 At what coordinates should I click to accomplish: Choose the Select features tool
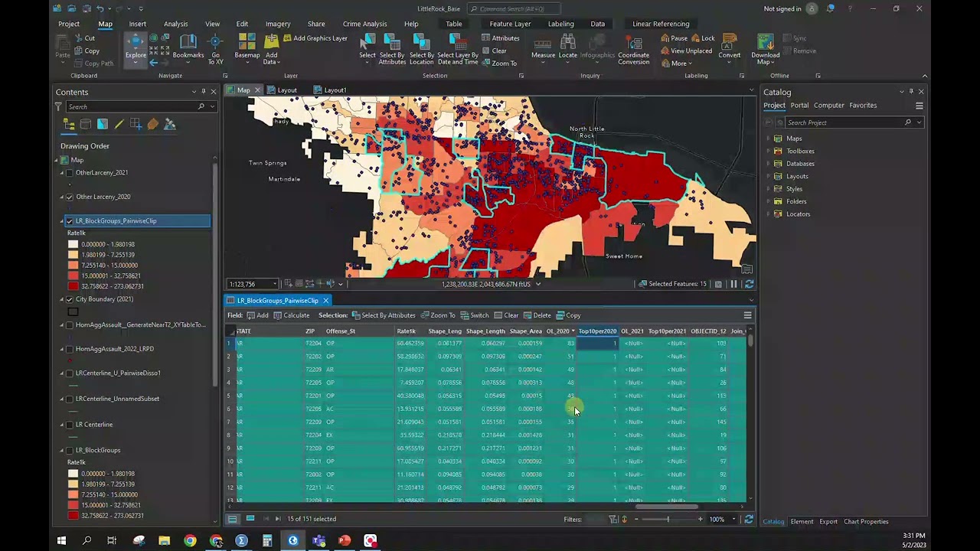(x=367, y=47)
